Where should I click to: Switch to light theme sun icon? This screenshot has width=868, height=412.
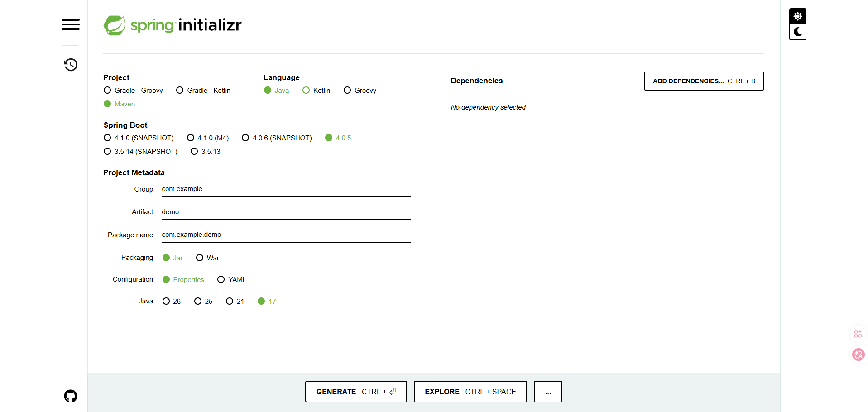[797, 16]
